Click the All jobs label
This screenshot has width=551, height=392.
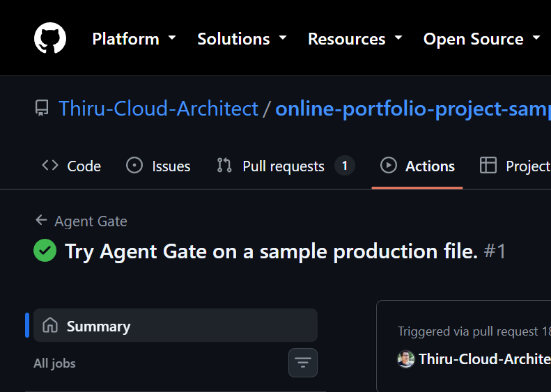(x=54, y=363)
